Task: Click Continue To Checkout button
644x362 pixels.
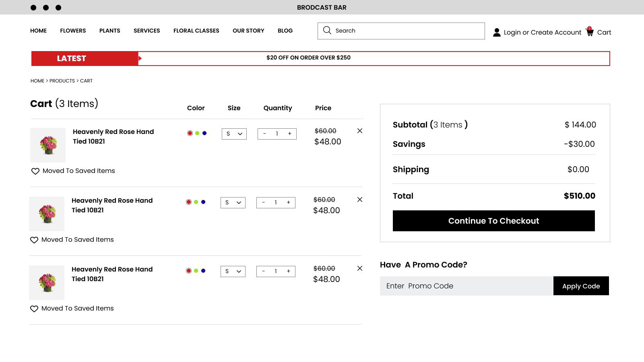Action: [x=493, y=221]
